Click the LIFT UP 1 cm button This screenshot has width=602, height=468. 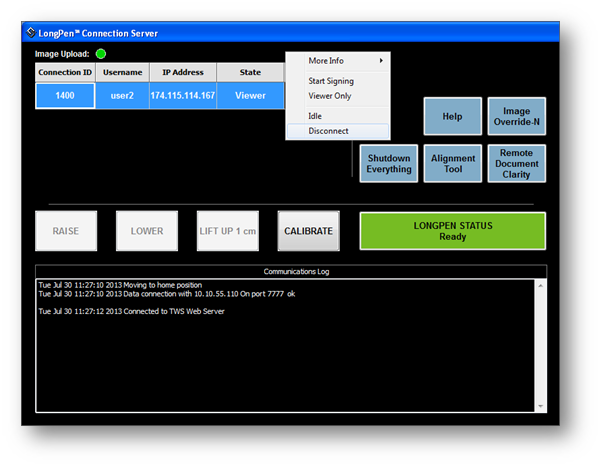[x=228, y=231]
